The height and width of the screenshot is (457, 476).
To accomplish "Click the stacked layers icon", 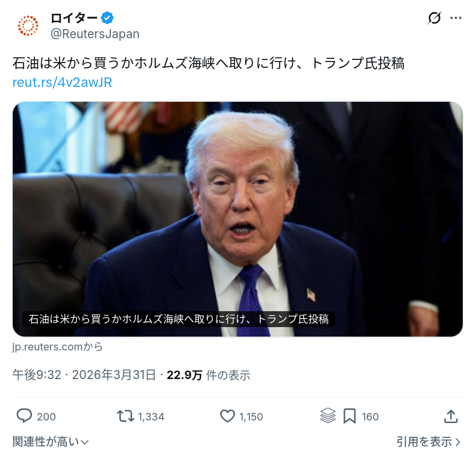I will coord(328,416).
